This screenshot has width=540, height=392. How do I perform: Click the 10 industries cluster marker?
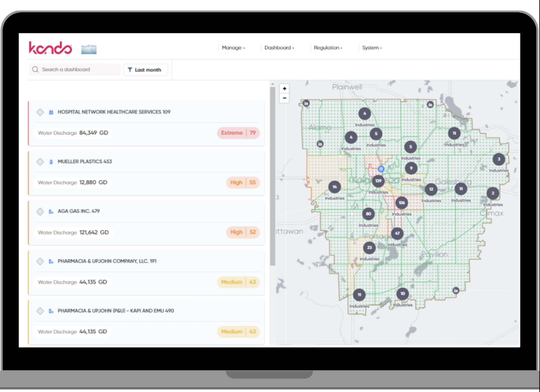(x=403, y=294)
